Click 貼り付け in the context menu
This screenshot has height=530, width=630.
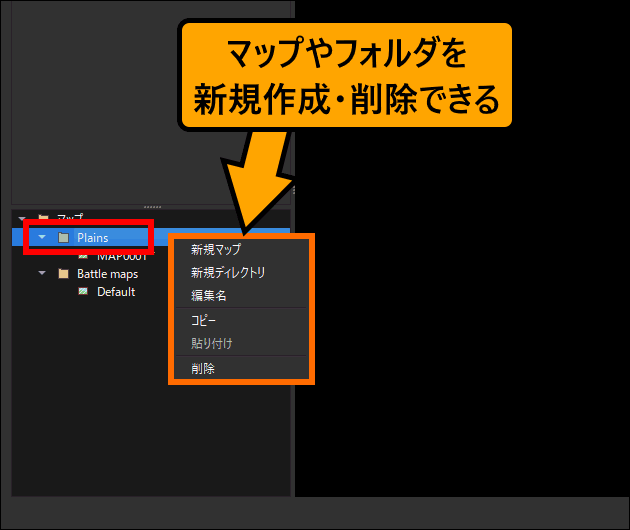(212, 344)
